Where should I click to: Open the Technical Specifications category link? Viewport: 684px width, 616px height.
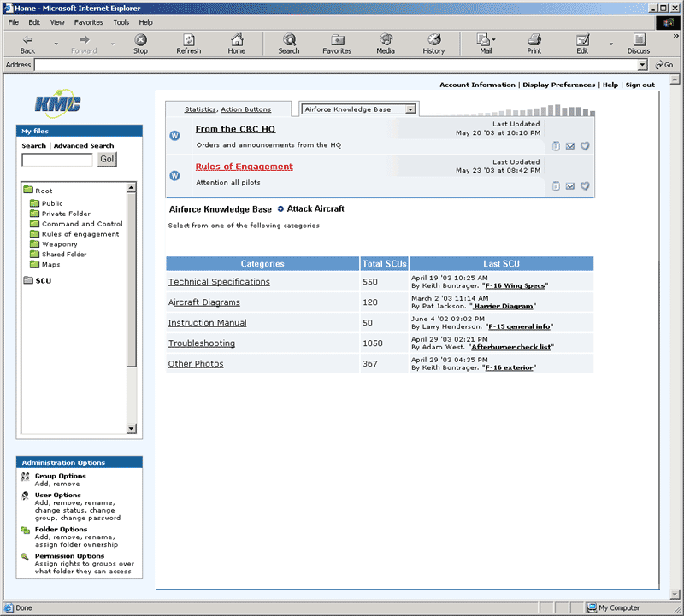click(219, 282)
